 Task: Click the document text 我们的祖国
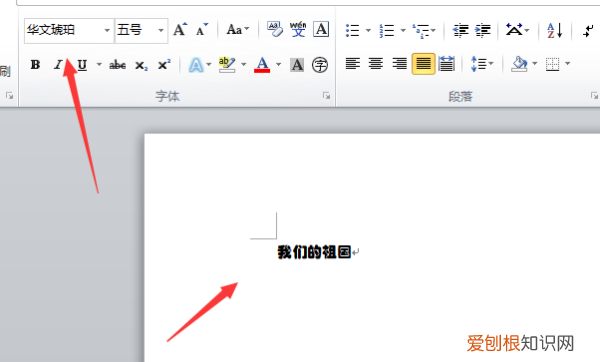(x=314, y=252)
